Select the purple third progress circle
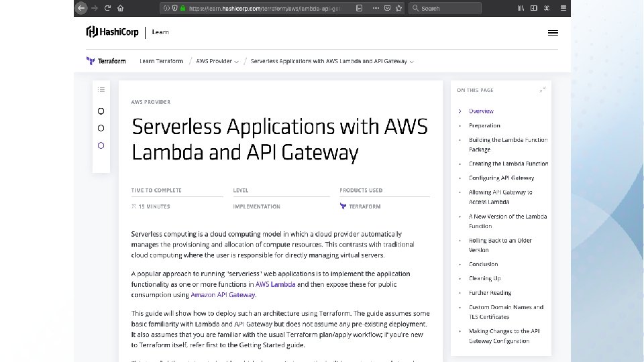 (x=101, y=145)
